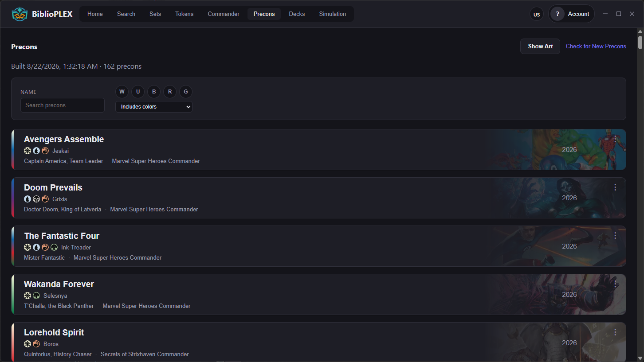Open the options menu for Doom Prevails
This screenshot has width=644, height=362.
tap(615, 187)
